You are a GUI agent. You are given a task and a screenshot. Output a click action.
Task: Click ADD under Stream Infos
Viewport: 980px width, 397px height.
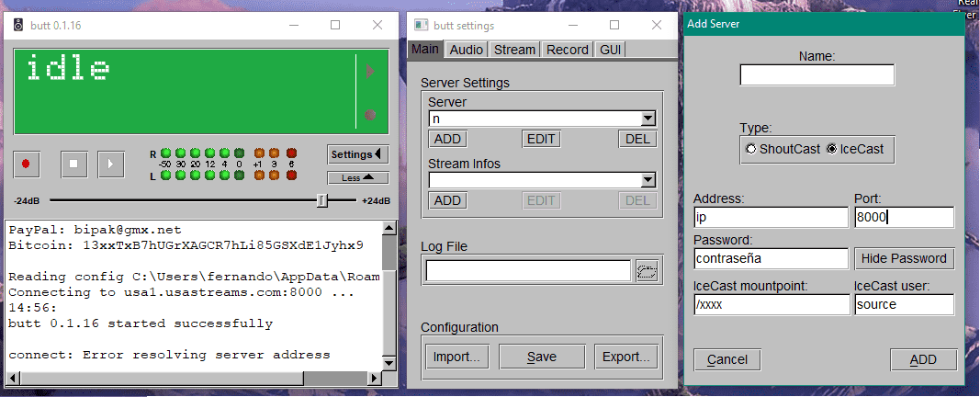coord(447,200)
